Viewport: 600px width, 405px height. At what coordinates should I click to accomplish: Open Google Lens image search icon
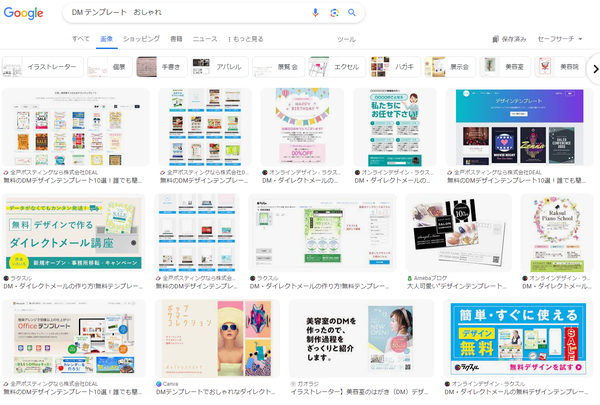click(334, 13)
